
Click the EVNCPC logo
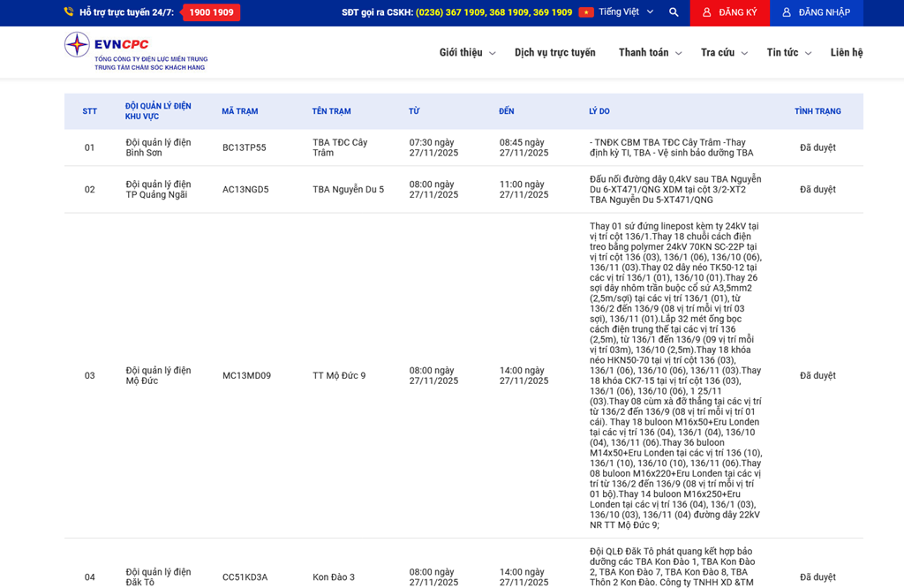pos(135,52)
